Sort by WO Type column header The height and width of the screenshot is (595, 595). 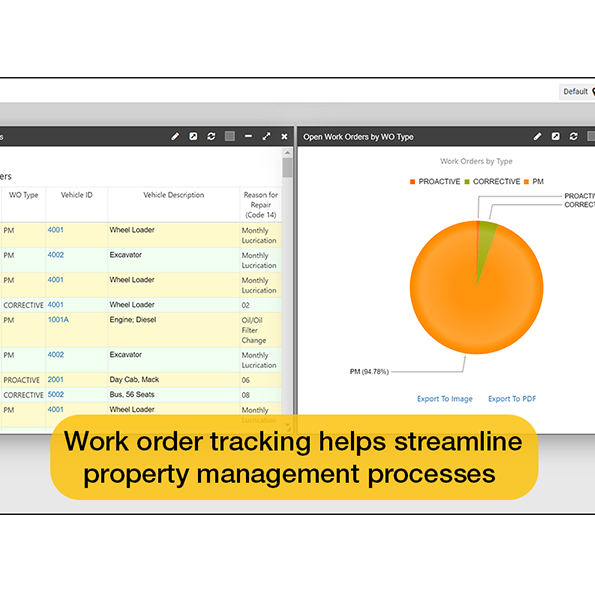24,195
